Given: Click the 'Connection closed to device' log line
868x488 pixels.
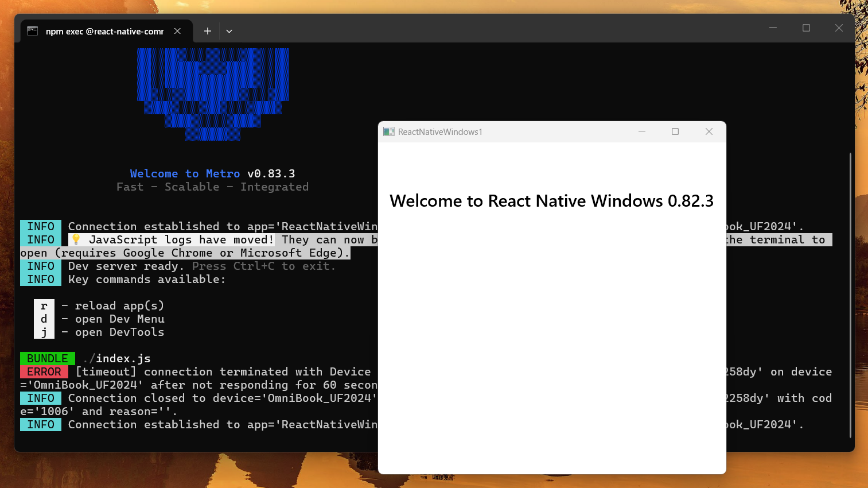Looking at the screenshot, I should pos(223,398).
